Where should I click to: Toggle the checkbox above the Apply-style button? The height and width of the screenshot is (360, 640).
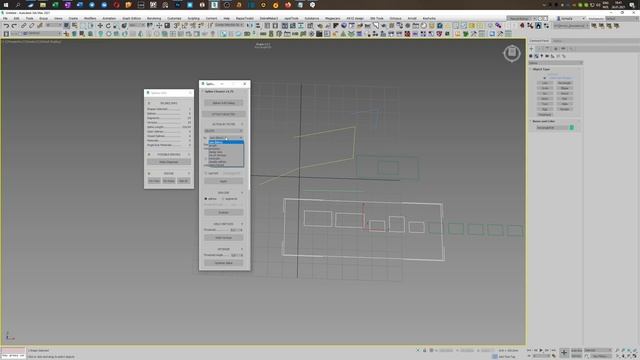[206, 173]
